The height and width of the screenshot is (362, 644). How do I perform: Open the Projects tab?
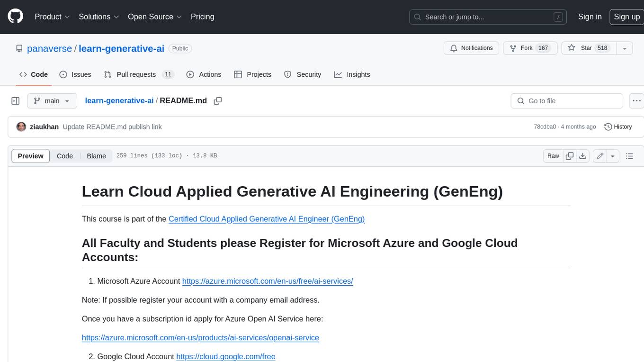pos(253,74)
